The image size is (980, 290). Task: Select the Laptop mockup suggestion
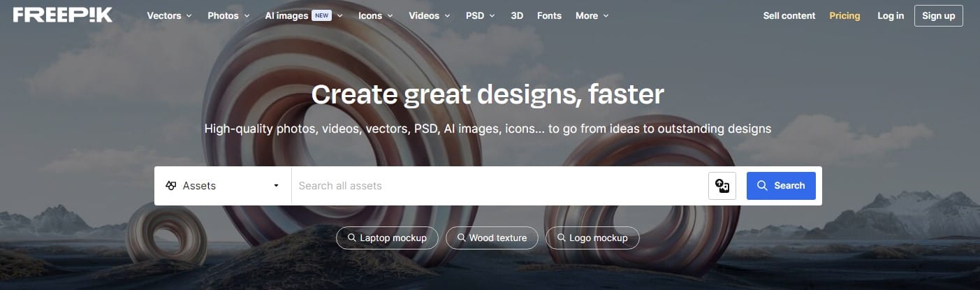387,238
